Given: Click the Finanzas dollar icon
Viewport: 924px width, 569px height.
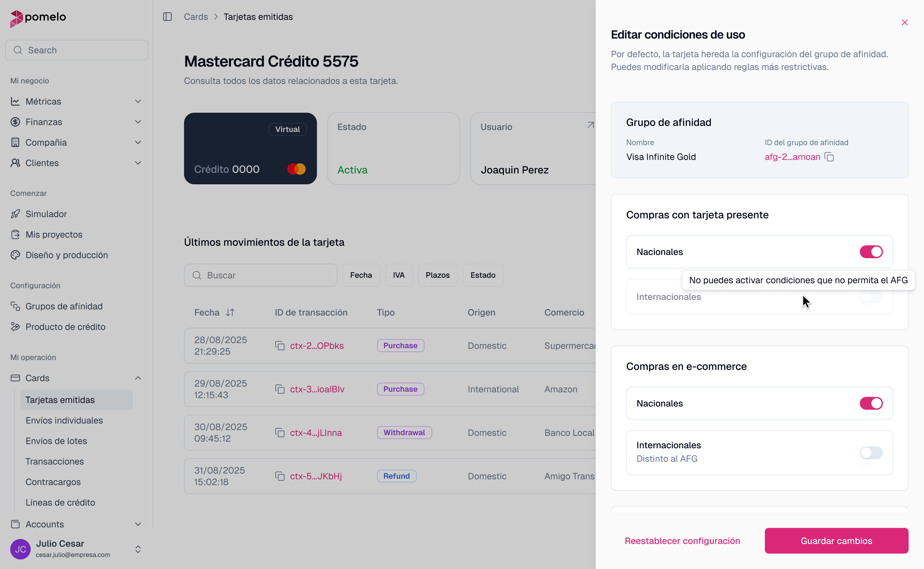Looking at the screenshot, I should 15,122.
